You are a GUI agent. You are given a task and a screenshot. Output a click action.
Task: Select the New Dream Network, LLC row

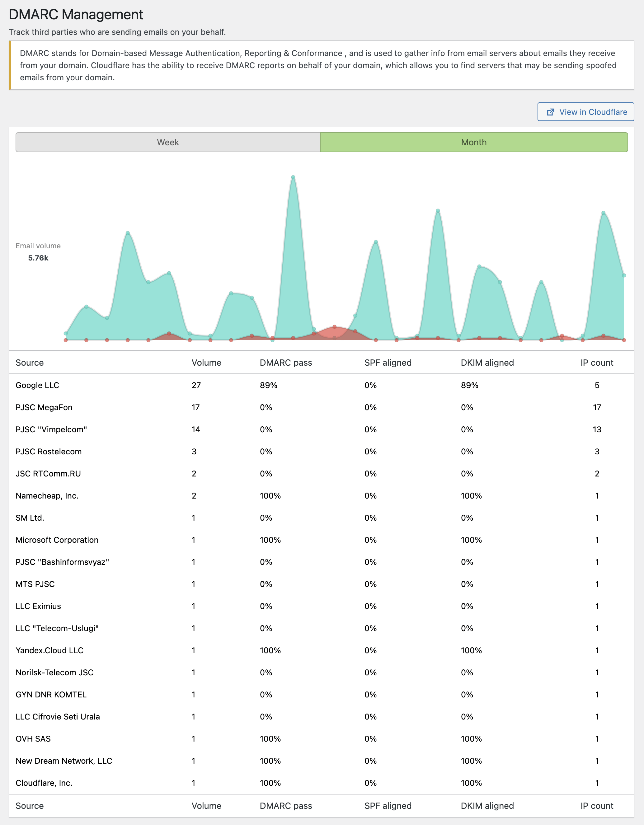pos(322,761)
